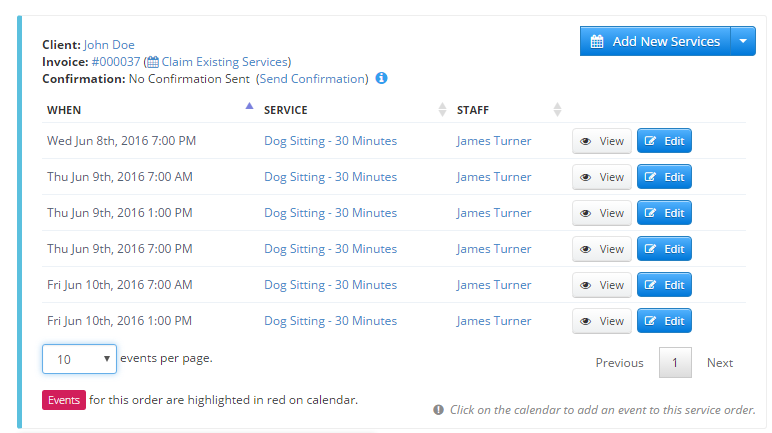
Task: Open Dog Sitting service for Fri 1:00 PM
Action: (330, 321)
